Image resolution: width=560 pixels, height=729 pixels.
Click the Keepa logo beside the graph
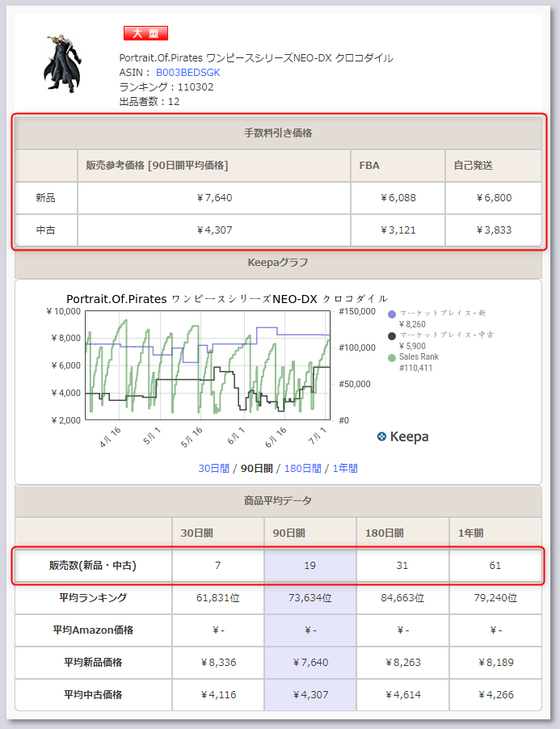[402, 436]
